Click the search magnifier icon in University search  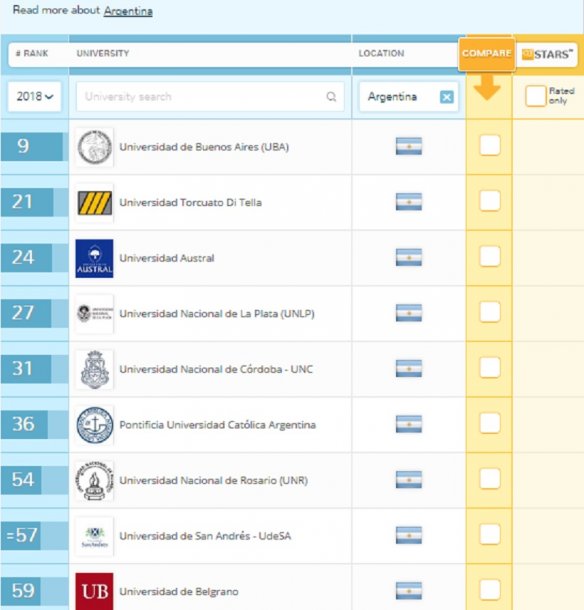331,96
